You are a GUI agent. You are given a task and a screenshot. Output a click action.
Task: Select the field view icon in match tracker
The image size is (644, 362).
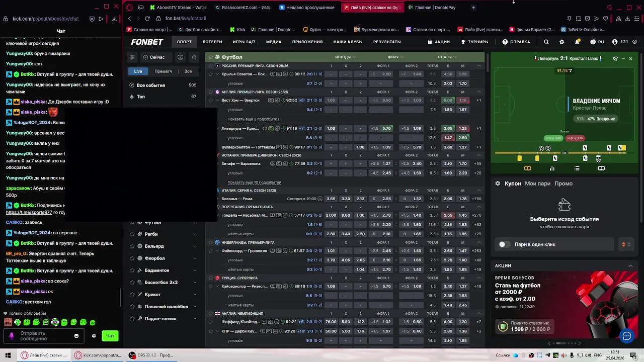pos(527,168)
